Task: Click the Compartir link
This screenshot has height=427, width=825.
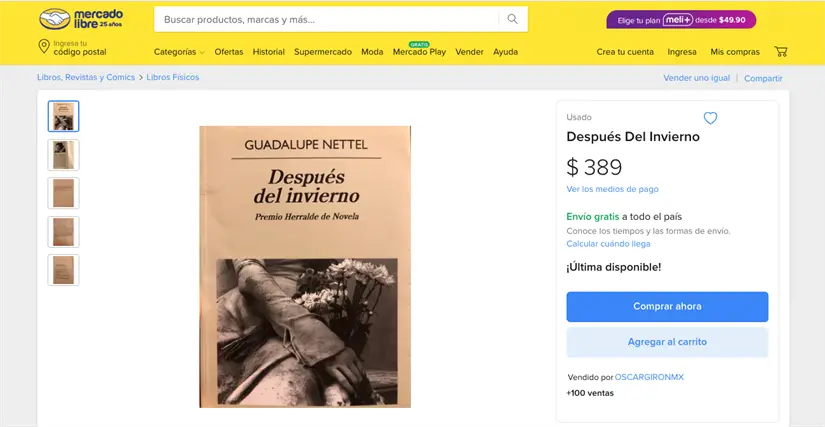Action: (x=763, y=78)
